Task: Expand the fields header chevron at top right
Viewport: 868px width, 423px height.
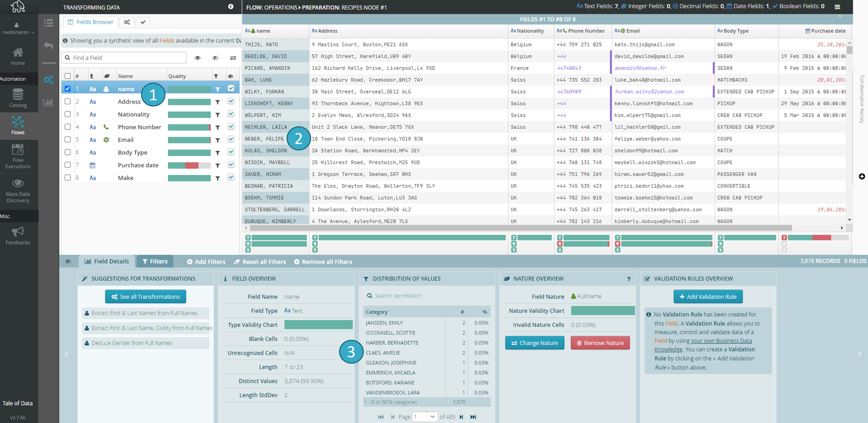Action: (840, 16)
